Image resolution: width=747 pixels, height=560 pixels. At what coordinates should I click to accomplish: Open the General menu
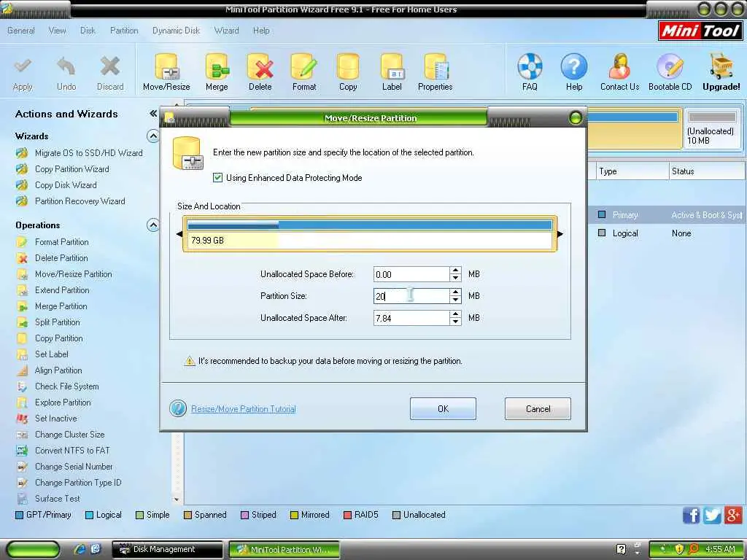(x=21, y=31)
